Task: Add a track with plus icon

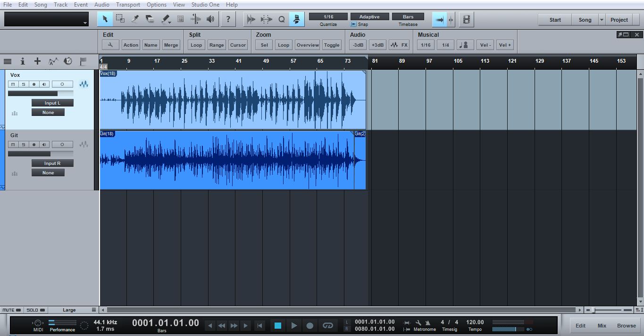Action: click(37, 61)
